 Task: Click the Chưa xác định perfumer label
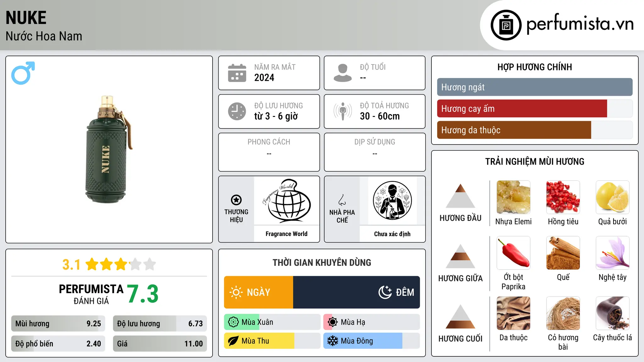(392, 234)
